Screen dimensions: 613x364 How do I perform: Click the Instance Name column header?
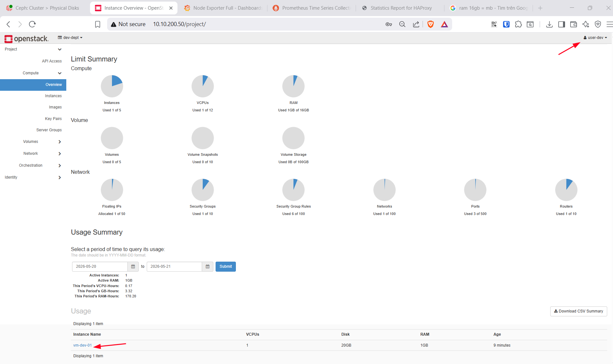tap(87, 334)
